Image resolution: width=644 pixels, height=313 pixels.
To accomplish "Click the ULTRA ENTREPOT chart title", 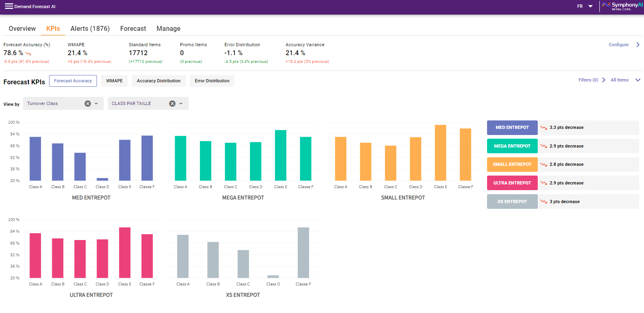I will click(91, 295).
